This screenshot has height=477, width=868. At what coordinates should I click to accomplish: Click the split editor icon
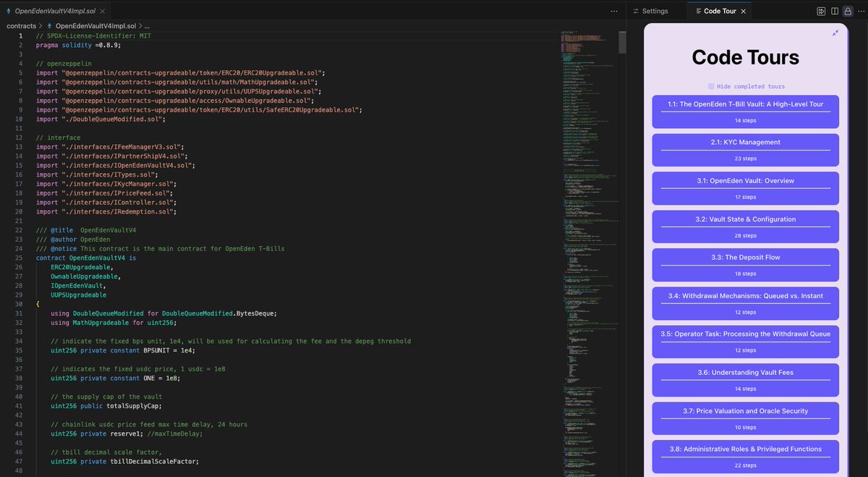(x=834, y=12)
